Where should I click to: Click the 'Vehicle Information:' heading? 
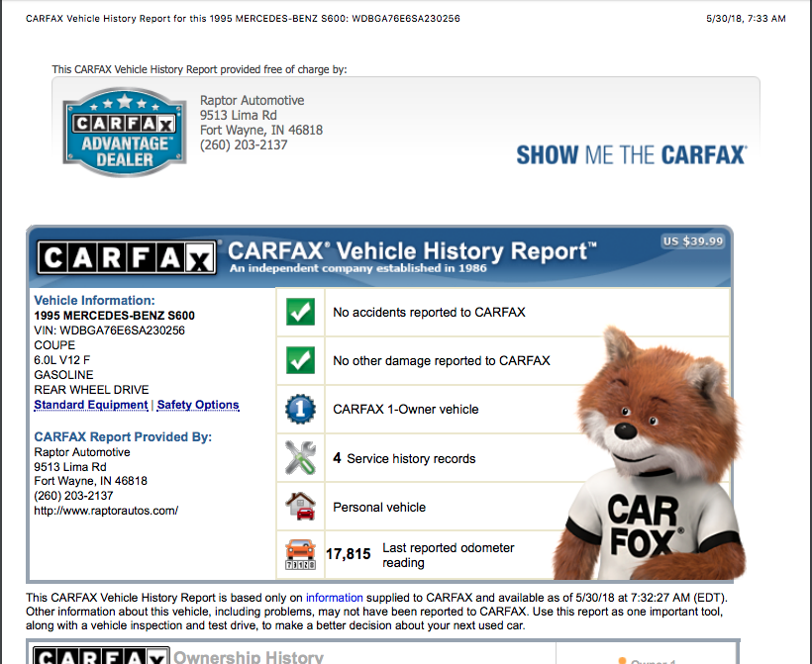coord(94,300)
